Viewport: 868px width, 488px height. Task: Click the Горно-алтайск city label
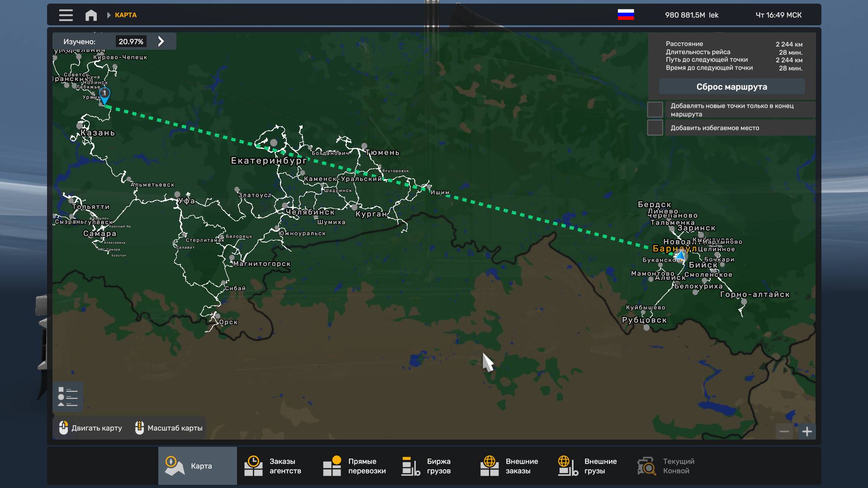[x=755, y=294]
